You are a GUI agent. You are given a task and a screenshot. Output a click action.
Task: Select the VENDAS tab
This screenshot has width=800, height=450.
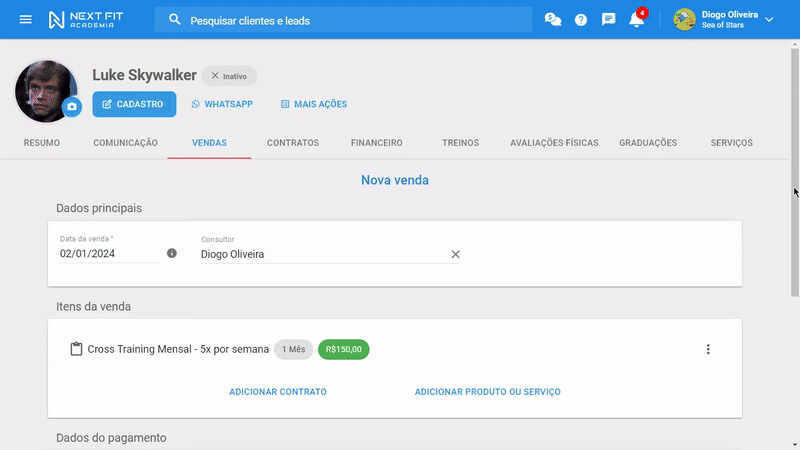click(209, 143)
